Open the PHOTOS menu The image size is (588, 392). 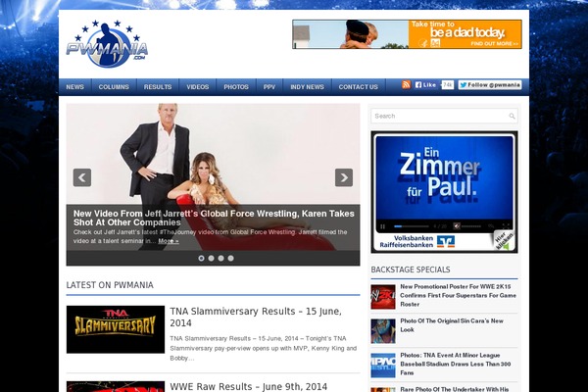tap(236, 87)
